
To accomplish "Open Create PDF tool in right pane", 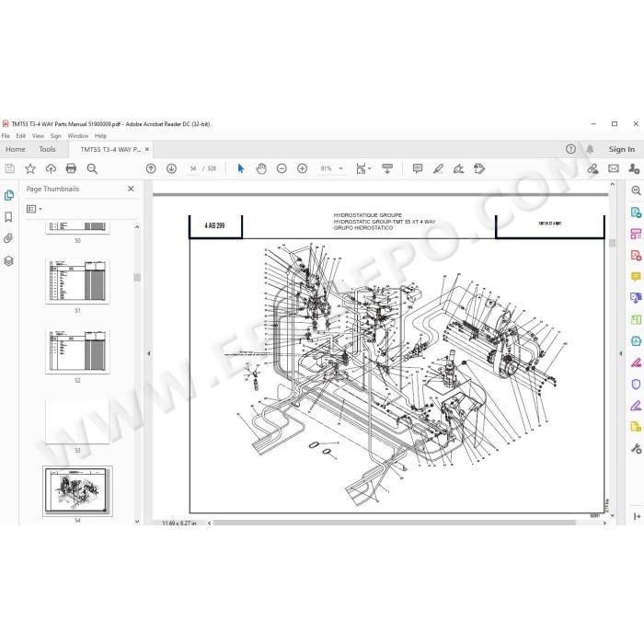I will (636, 255).
